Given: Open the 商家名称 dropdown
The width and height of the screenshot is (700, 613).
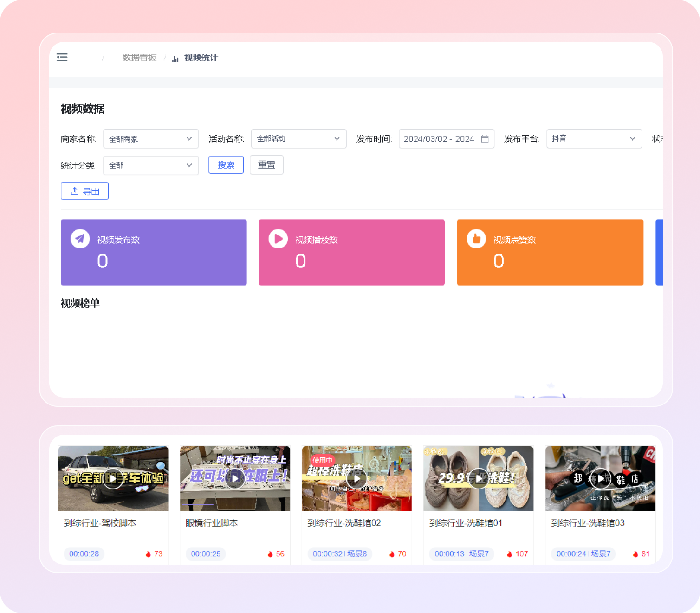Looking at the screenshot, I should click(x=151, y=139).
